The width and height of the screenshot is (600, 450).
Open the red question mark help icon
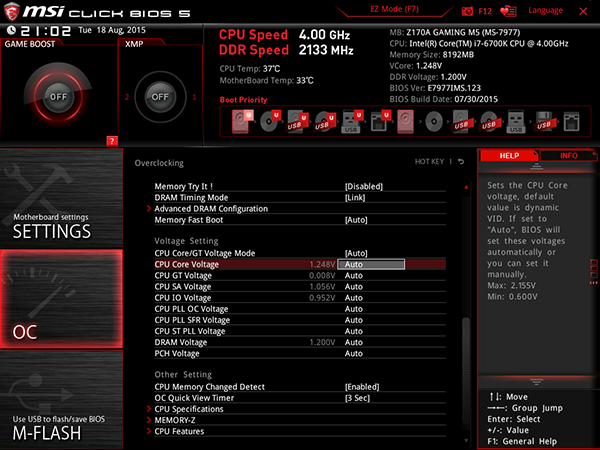pyautogui.click(x=112, y=141)
